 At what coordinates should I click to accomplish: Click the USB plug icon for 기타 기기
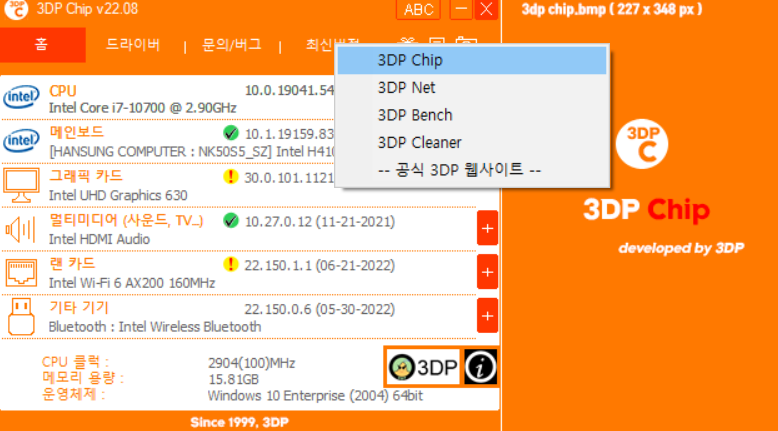click(21, 316)
